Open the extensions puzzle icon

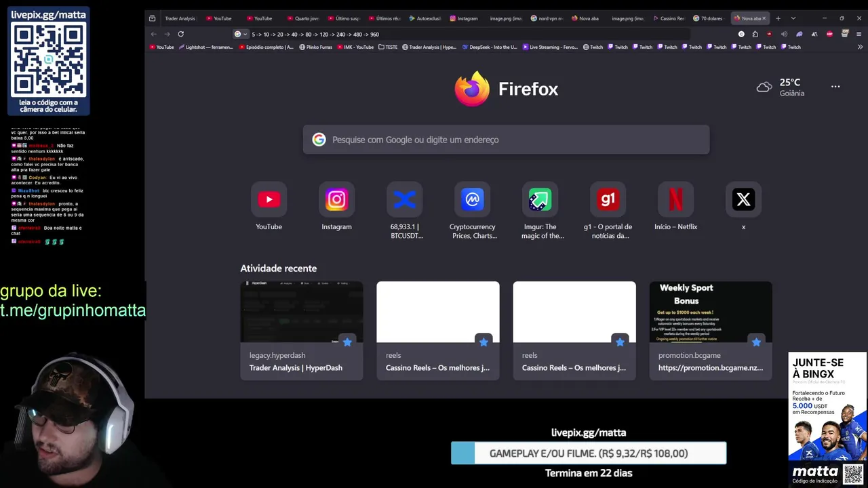click(755, 34)
